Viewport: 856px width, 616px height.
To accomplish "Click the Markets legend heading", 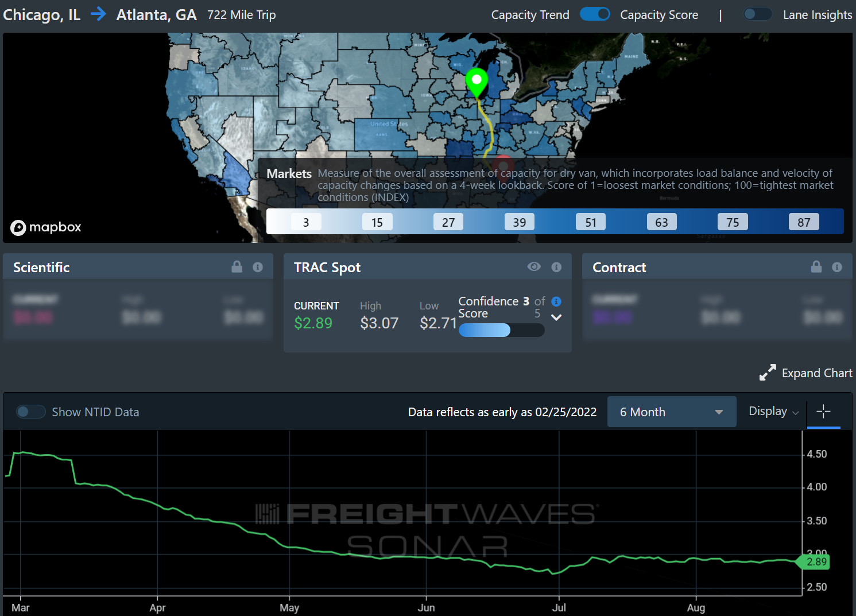I will 289,173.
